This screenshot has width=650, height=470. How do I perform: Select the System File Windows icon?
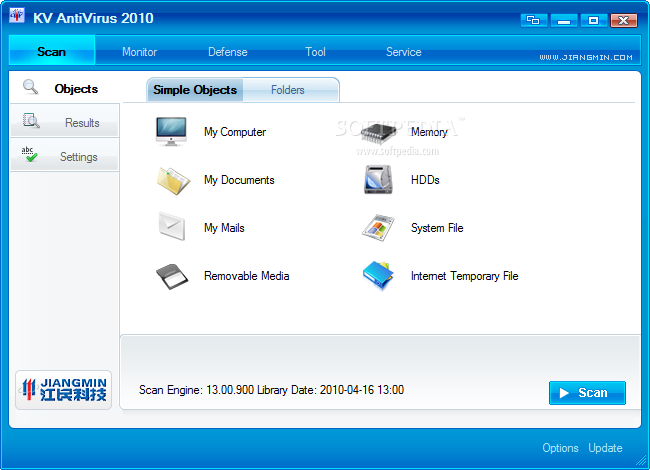pyautogui.click(x=378, y=228)
